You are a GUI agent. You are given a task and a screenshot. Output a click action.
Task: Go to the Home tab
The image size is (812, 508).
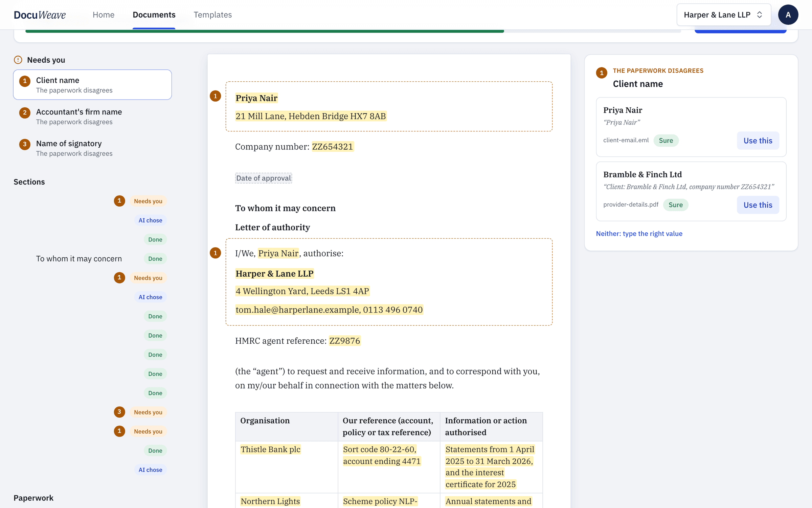pos(104,15)
